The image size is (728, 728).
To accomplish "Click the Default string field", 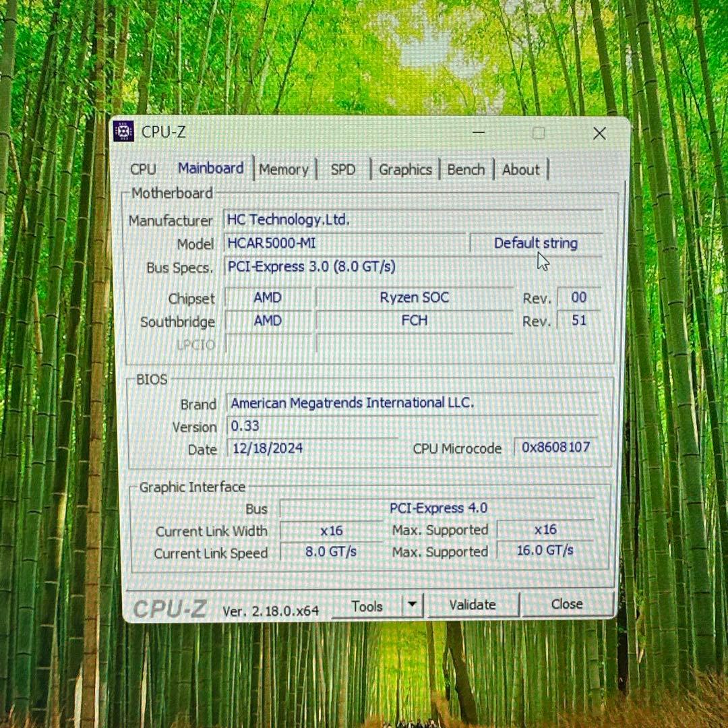I will [x=536, y=243].
